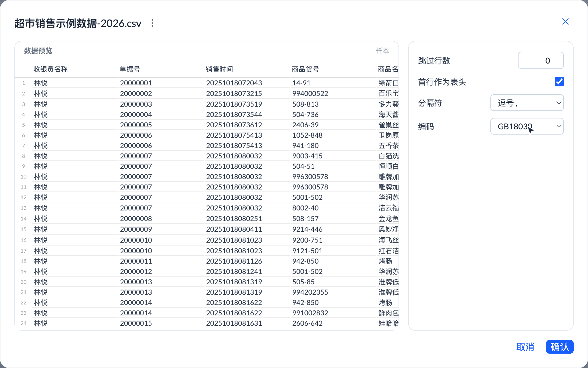This screenshot has height=368, width=588.
Task: Click the 跳过行数 input field
Action: pos(541,60)
